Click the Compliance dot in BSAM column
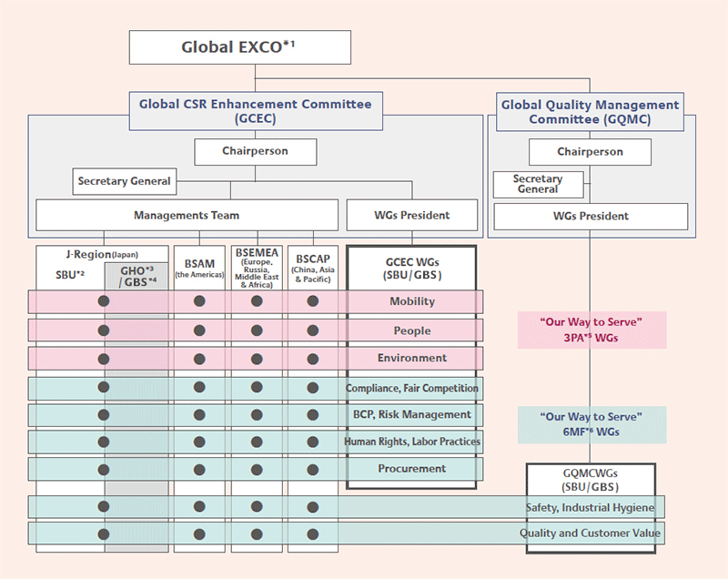 pos(199,387)
